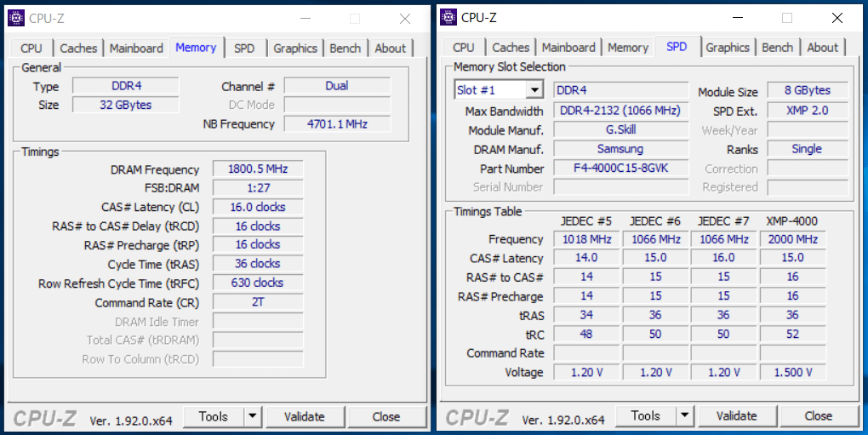Viewport: 868px width, 435px height.
Task: Open About tab in right window
Action: click(x=823, y=48)
